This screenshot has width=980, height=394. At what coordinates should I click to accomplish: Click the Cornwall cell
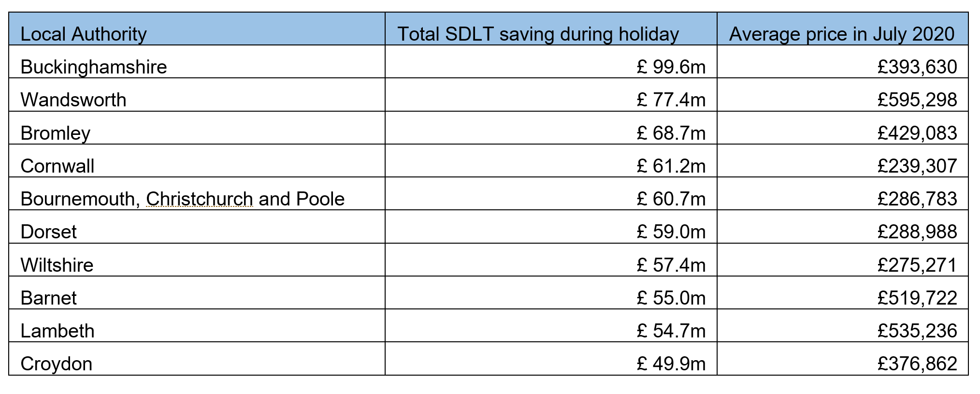click(58, 166)
